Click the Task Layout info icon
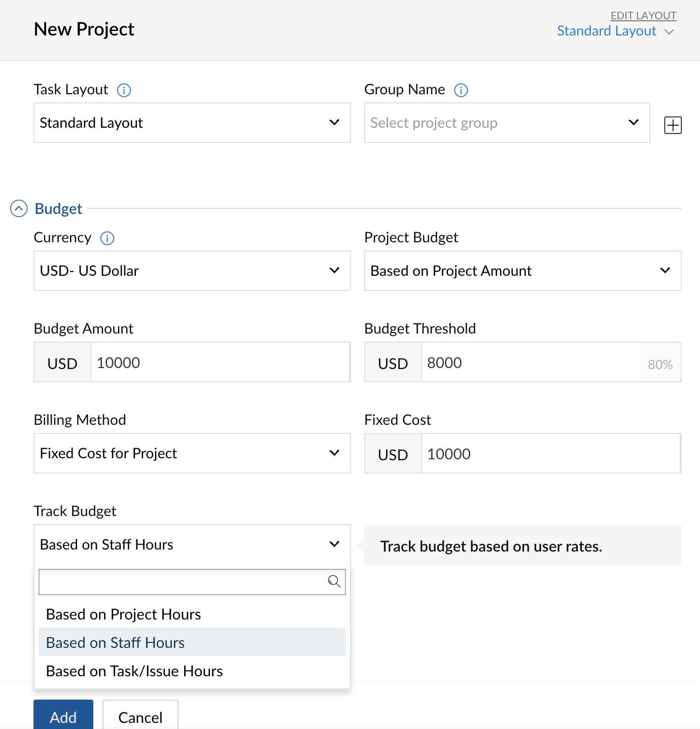This screenshot has width=700, height=729. (124, 90)
